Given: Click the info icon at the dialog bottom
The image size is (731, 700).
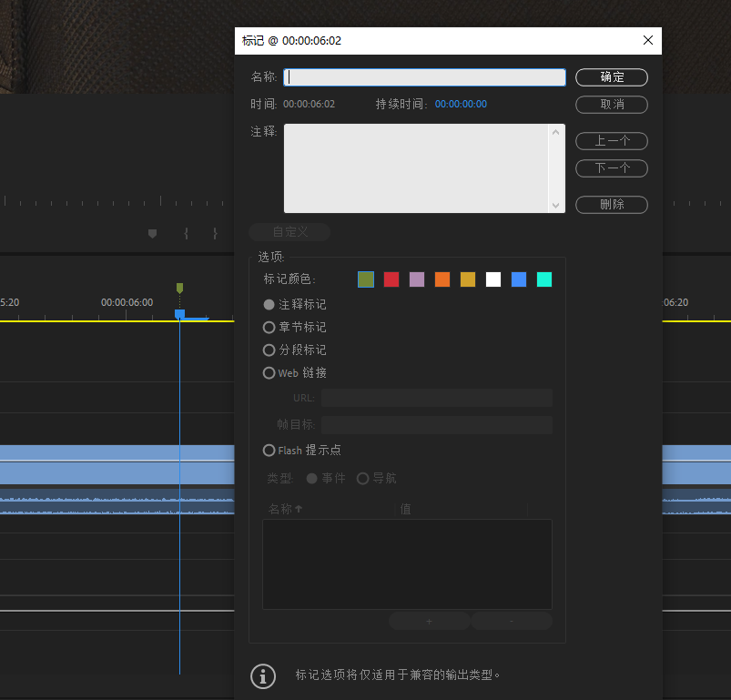Looking at the screenshot, I should point(263,675).
